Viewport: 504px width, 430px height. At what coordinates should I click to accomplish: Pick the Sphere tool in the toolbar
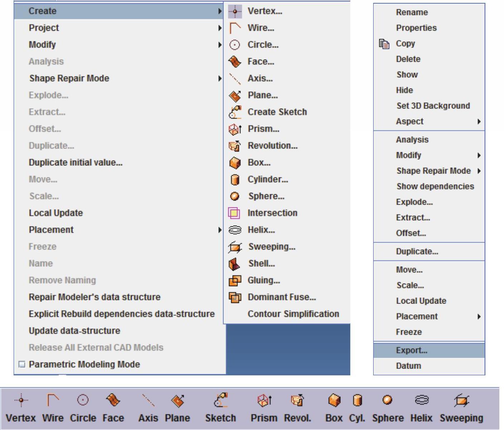[x=387, y=401]
